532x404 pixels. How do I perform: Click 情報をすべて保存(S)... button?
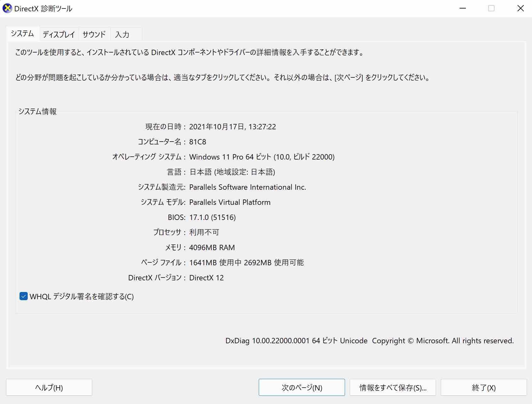point(393,387)
